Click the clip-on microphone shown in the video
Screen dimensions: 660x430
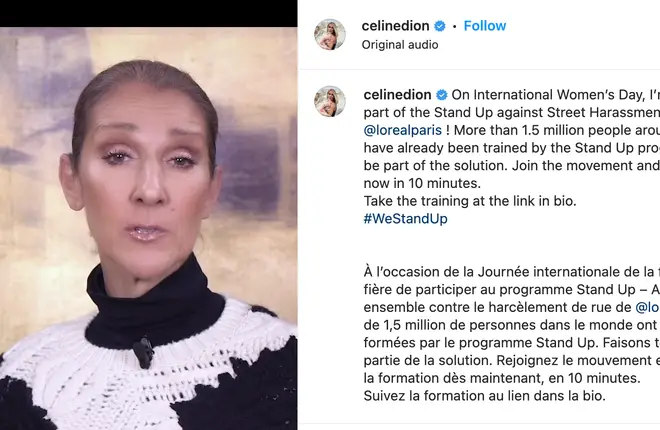[144, 352]
